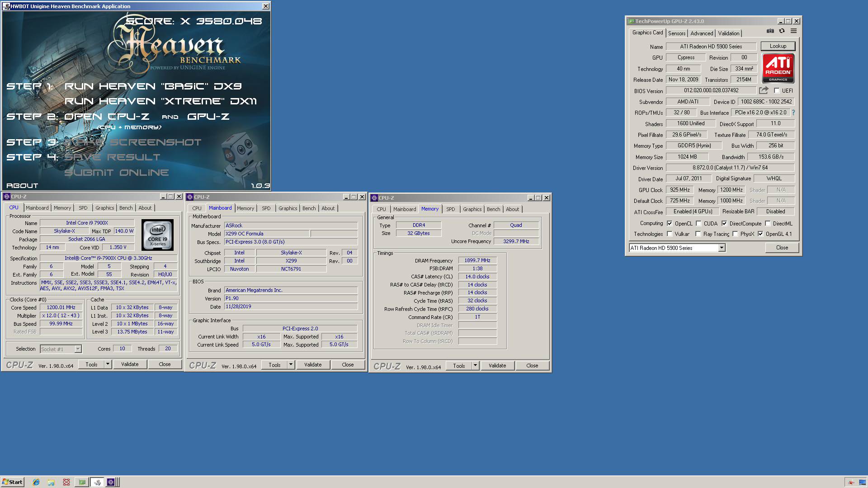Click the mainboard Model field X299 OC Formula
The image size is (868, 488).
pyautogui.click(x=267, y=234)
